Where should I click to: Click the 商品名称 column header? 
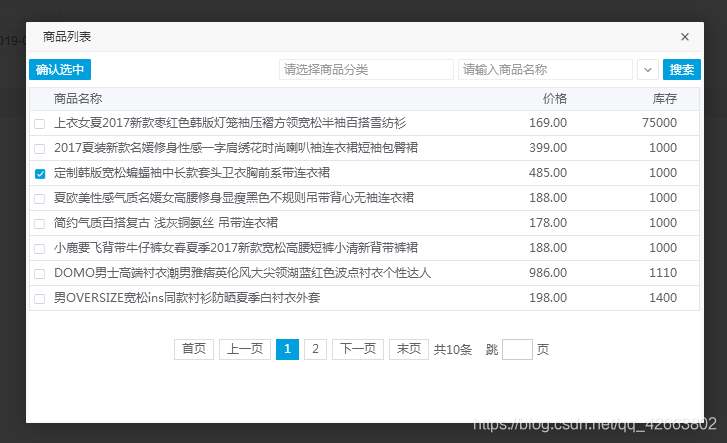coord(78,98)
